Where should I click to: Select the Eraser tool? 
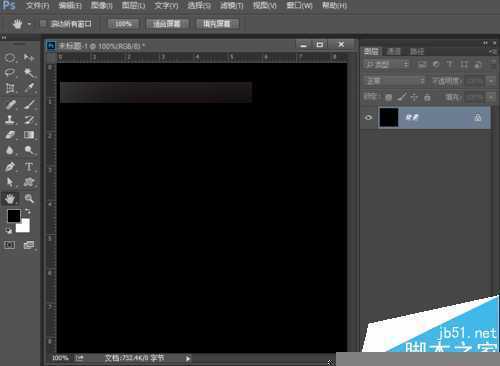coord(10,135)
